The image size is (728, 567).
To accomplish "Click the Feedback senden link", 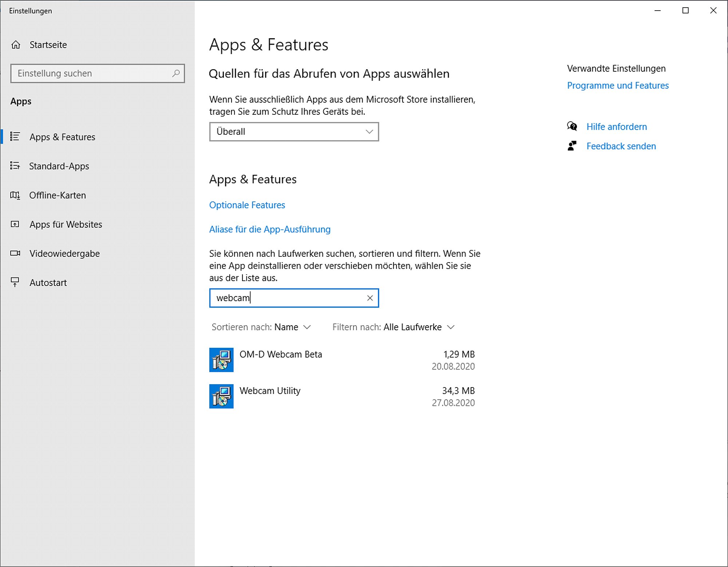I will click(x=621, y=146).
